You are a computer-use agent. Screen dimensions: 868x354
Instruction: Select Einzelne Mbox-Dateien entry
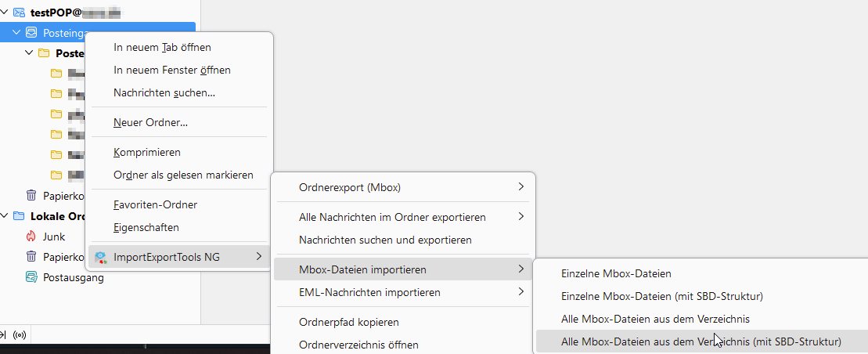616,273
